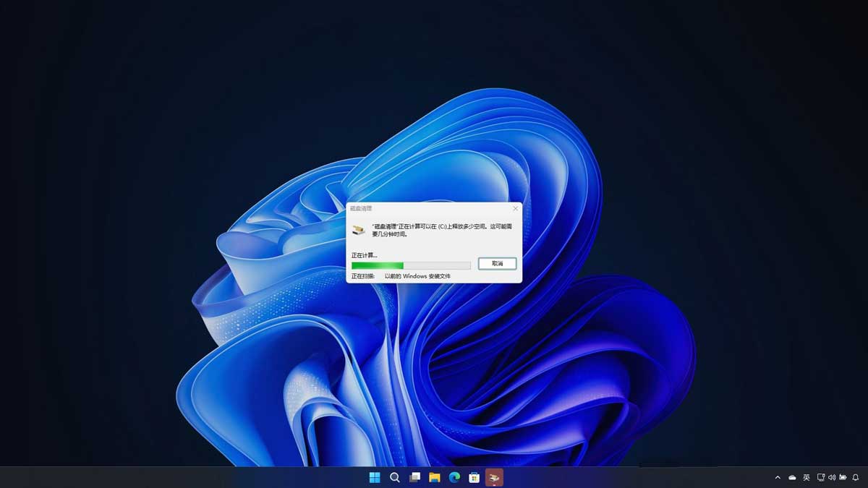The image size is (868, 488).
Task: Open Windows Search from the taskbar
Action: (x=394, y=477)
